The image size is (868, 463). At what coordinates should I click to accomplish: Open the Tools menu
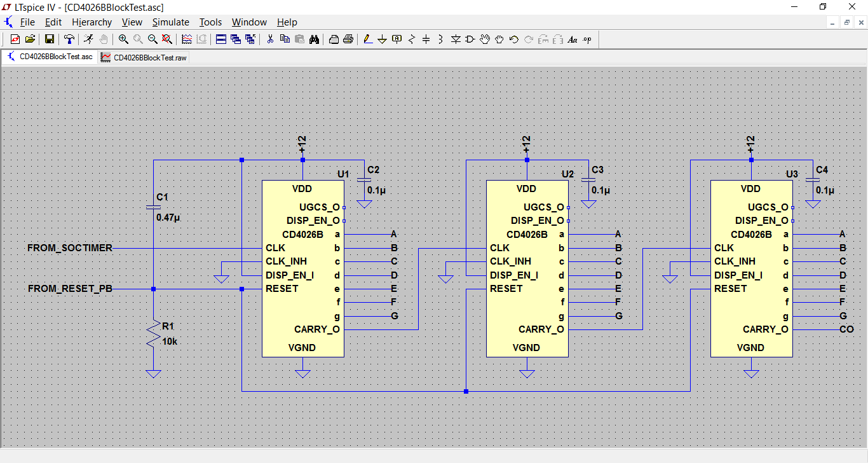tap(210, 22)
